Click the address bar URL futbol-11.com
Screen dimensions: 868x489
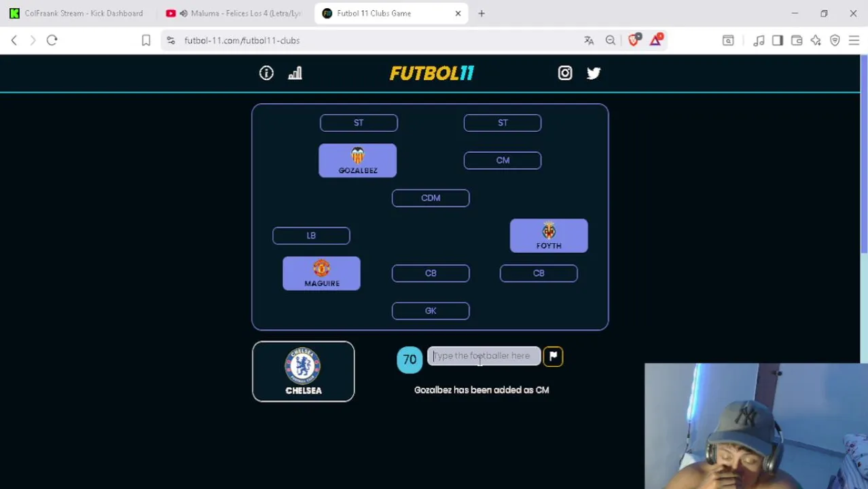242,40
